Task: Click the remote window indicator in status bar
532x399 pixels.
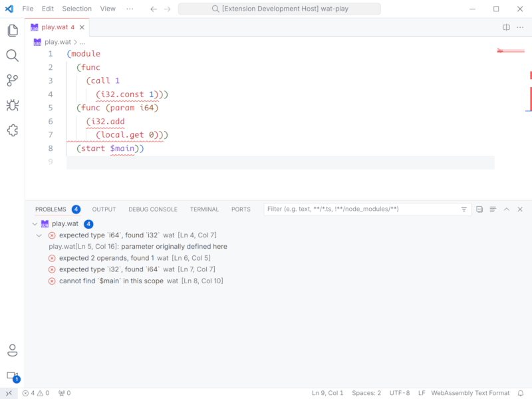Action: pos(9,393)
